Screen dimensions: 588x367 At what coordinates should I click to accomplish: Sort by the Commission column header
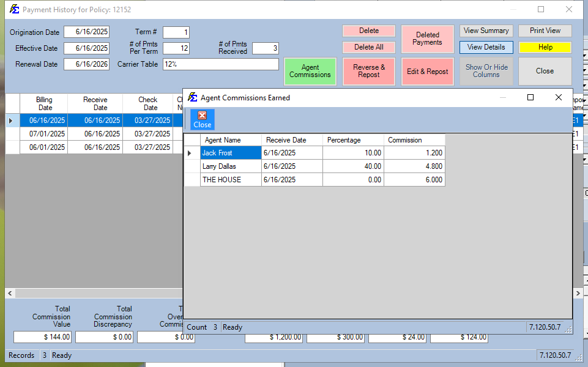(x=414, y=140)
